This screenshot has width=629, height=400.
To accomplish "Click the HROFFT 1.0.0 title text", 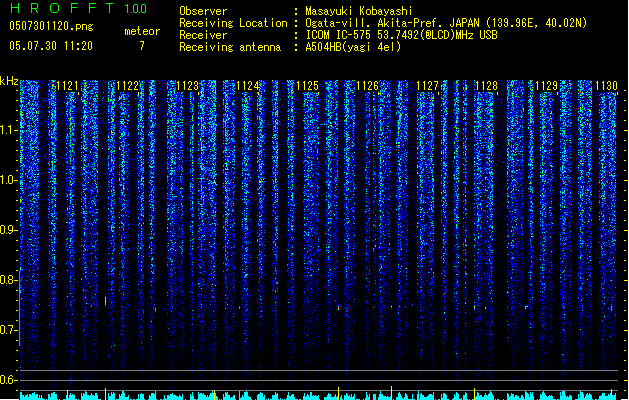I will [x=78, y=8].
